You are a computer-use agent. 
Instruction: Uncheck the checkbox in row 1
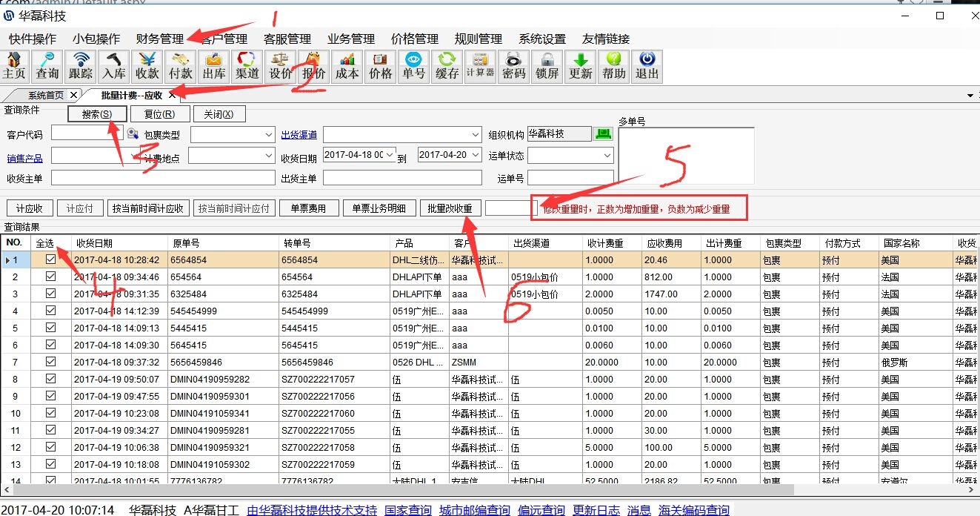50,260
